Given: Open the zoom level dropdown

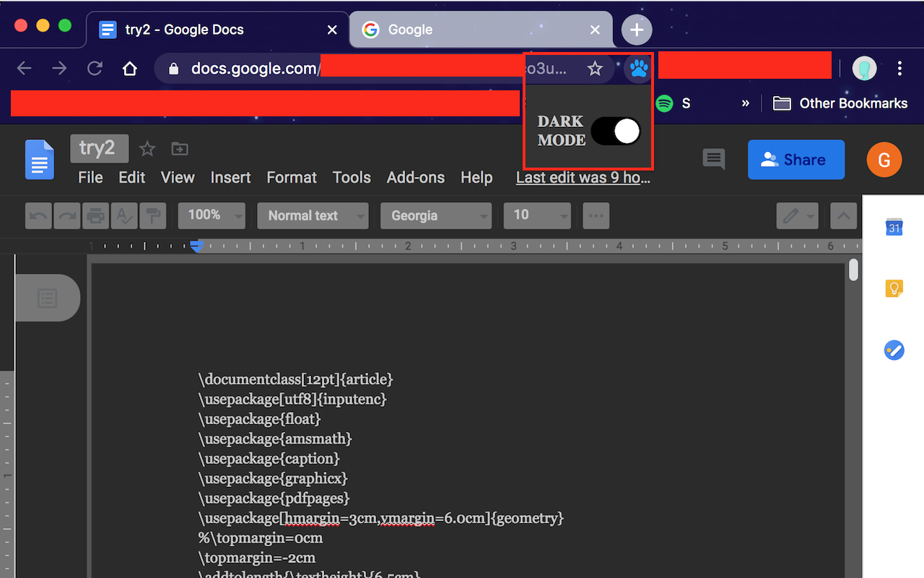Looking at the screenshot, I should coord(212,215).
